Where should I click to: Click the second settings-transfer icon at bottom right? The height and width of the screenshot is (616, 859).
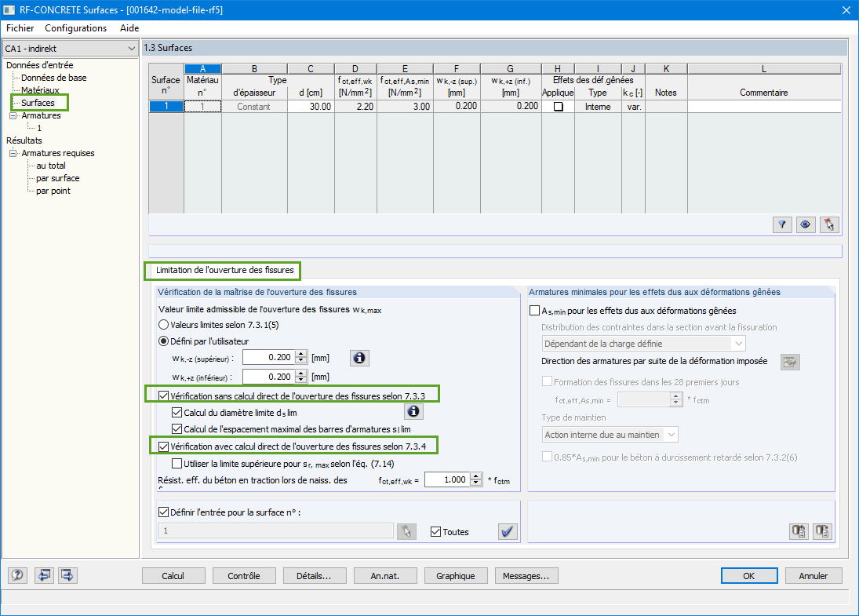[x=822, y=531]
